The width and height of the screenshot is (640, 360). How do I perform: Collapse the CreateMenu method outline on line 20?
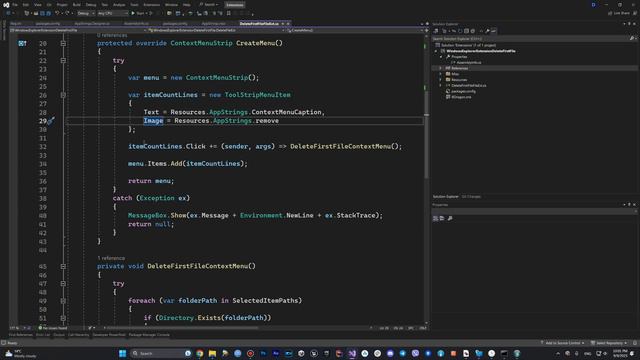point(63,43)
